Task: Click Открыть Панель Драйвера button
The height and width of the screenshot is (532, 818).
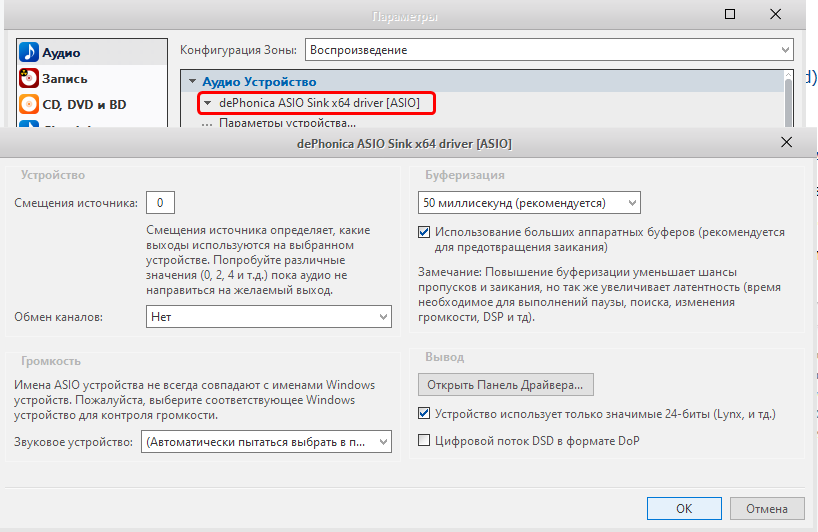Action: [506, 385]
